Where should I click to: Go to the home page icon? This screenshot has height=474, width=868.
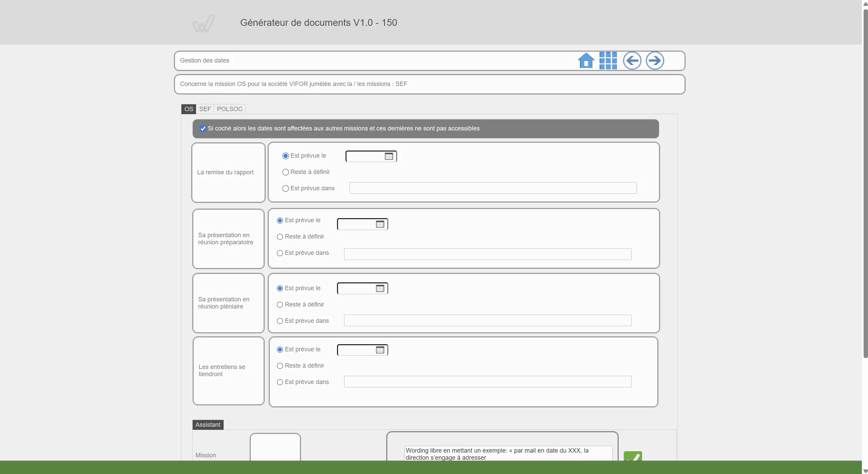coord(586,61)
